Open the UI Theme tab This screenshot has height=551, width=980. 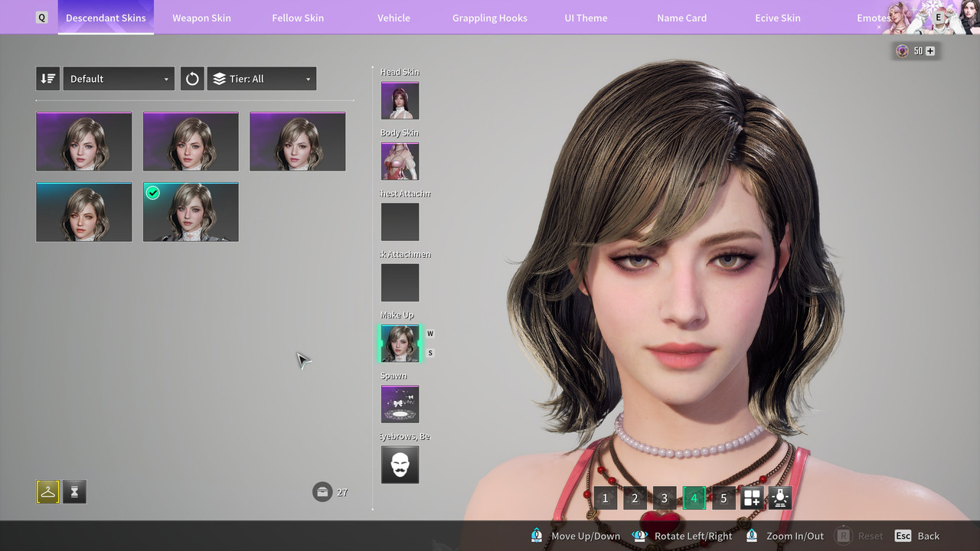586,18
